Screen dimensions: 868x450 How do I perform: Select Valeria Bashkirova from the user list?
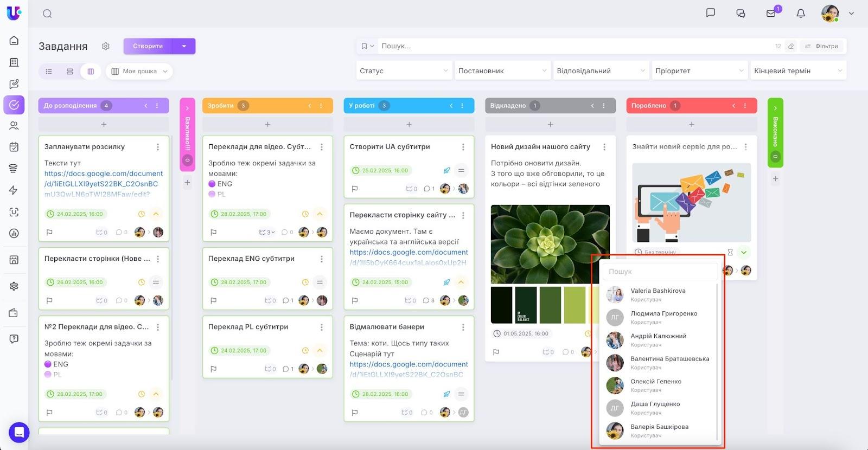(660, 294)
